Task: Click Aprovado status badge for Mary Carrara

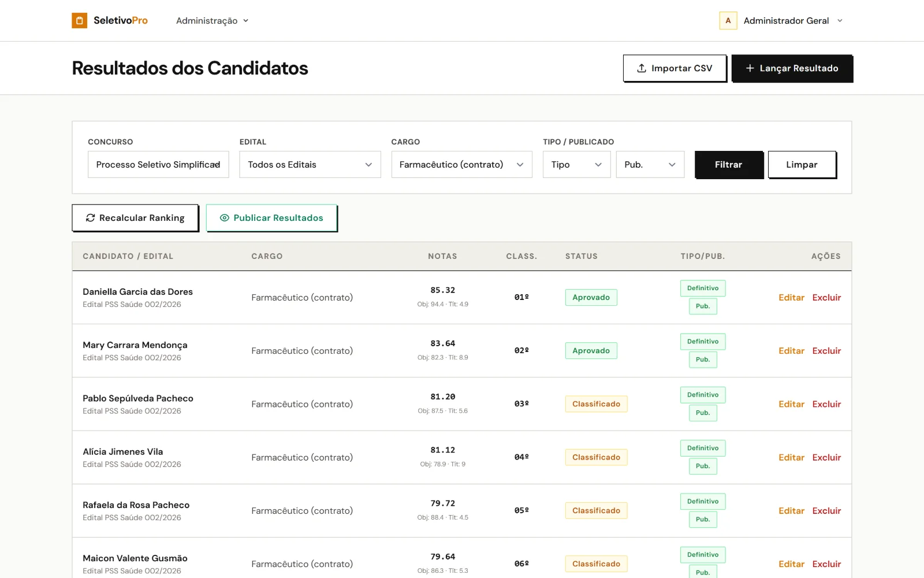Action: (591, 351)
